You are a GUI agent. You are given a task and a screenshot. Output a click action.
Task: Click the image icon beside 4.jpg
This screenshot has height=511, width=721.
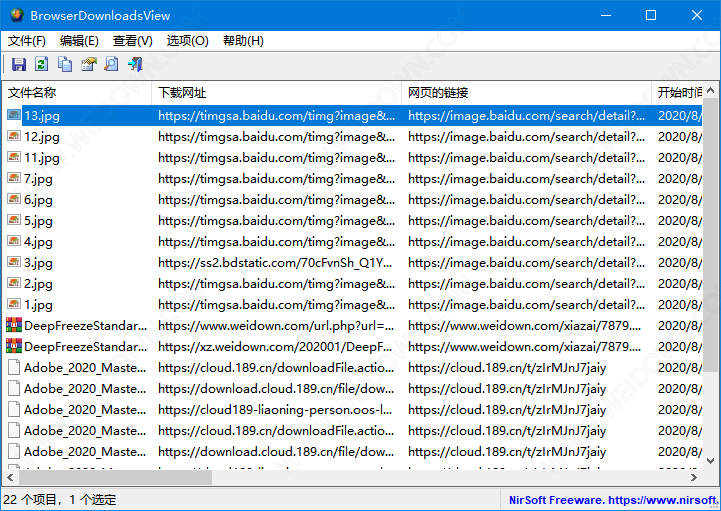14,241
